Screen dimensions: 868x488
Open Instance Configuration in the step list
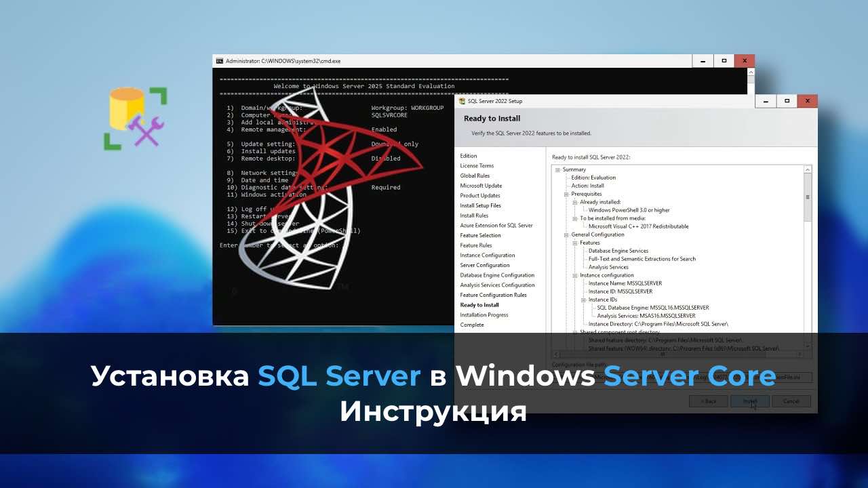click(x=488, y=255)
